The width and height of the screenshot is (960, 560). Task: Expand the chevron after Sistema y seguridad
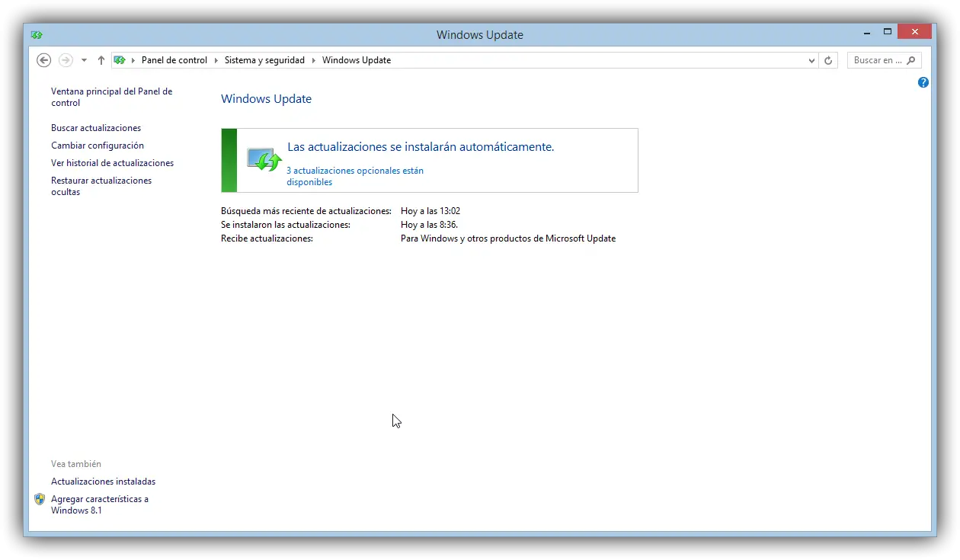pyautogui.click(x=313, y=60)
